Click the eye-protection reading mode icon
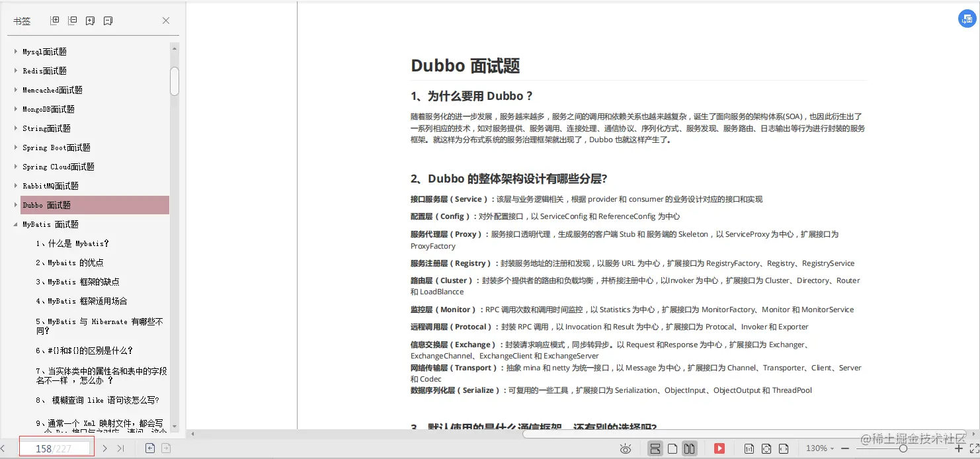This screenshot has width=980, height=459. point(625,448)
